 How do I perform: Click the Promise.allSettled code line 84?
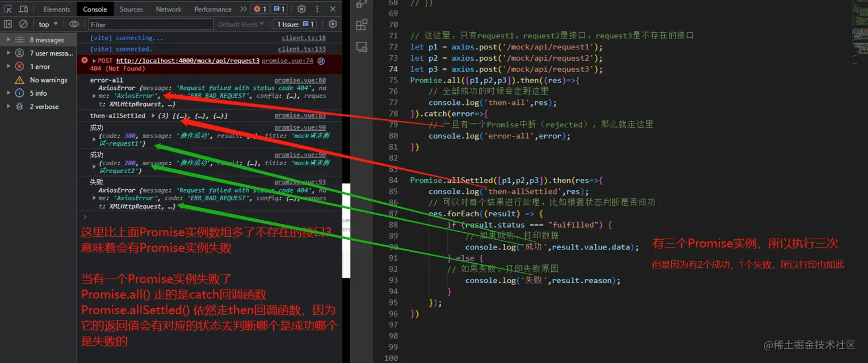(x=507, y=181)
